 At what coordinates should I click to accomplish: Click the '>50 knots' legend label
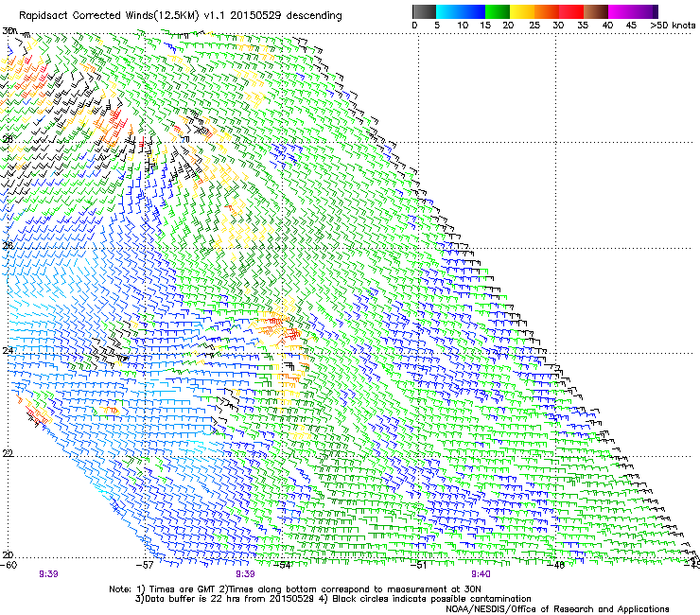(673, 26)
